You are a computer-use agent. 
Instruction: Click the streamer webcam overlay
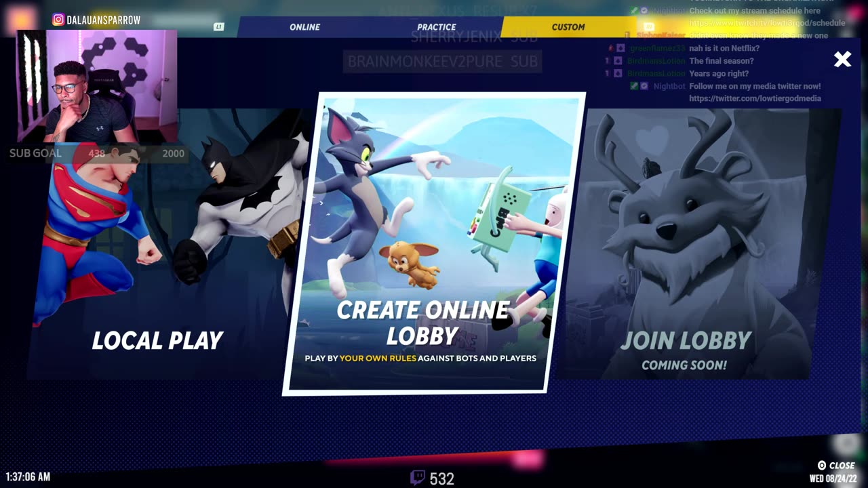(x=98, y=87)
